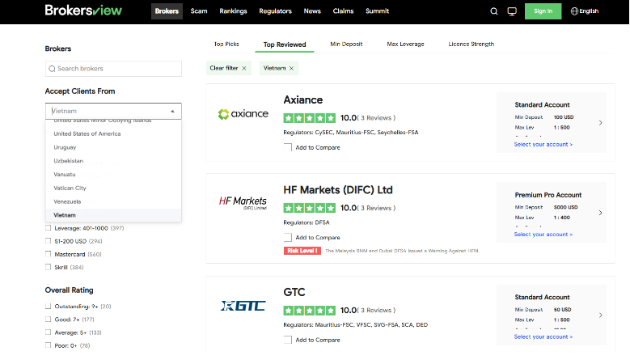The height and width of the screenshot is (364, 630).
Task: Open the News menu item
Action: click(x=312, y=11)
